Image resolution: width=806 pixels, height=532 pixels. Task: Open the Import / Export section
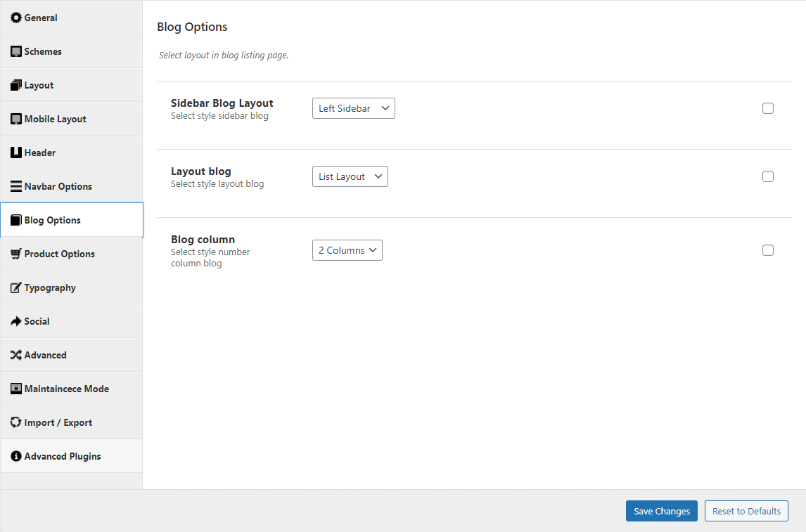click(58, 422)
